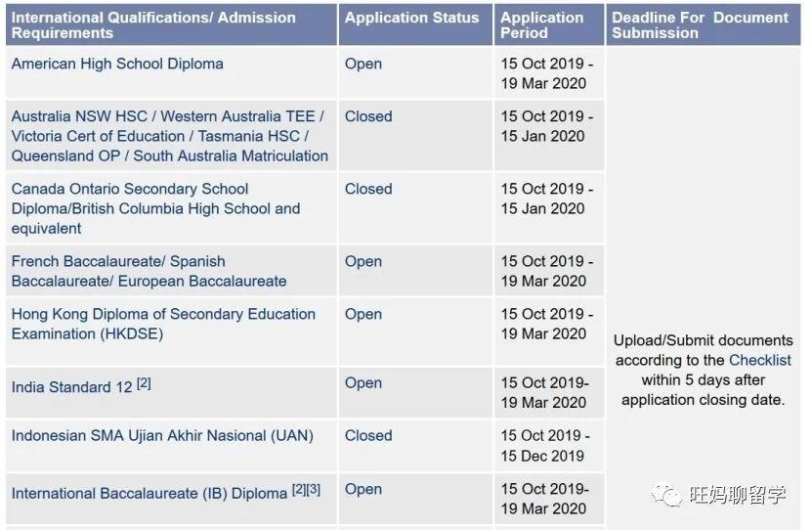
Task: Click footnote [2] beside India Standard 12
Action: click(144, 383)
